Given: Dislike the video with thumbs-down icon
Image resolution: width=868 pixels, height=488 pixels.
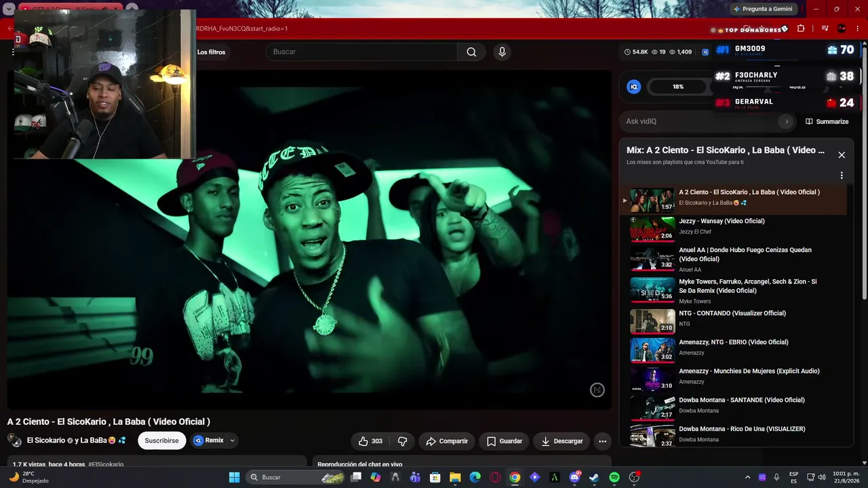Looking at the screenshot, I should coord(402,441).
